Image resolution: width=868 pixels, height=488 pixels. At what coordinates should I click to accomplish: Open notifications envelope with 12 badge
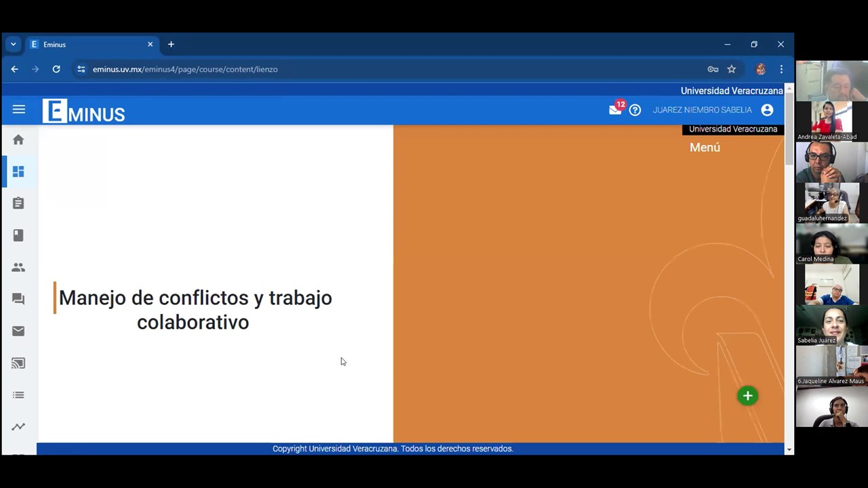pos(615,110)
